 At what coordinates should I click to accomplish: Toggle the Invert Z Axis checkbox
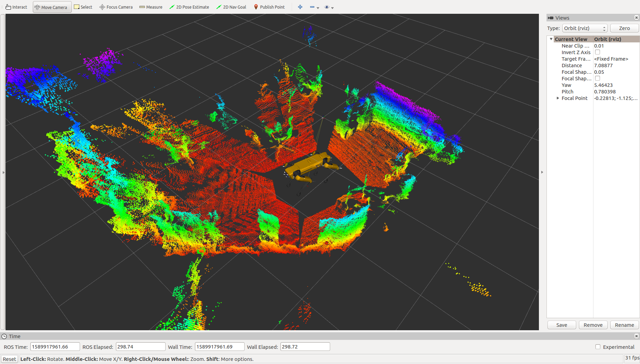click(598, 52)
